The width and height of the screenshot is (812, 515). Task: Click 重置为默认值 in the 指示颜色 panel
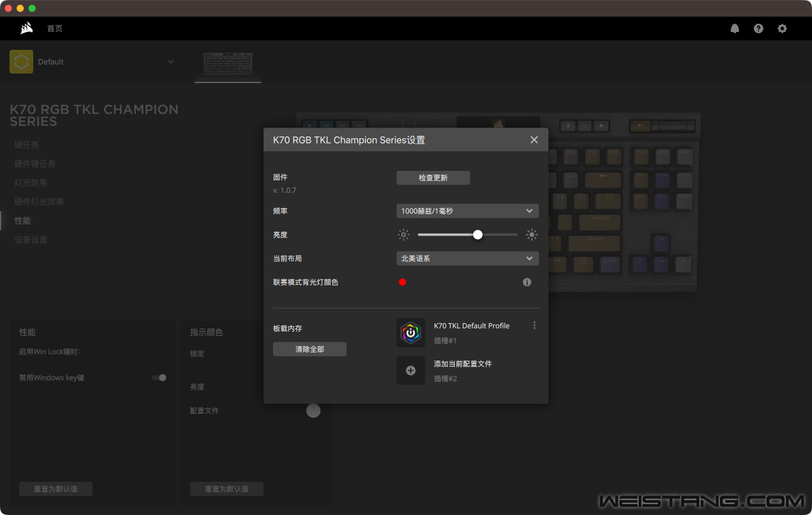(227, 489)
